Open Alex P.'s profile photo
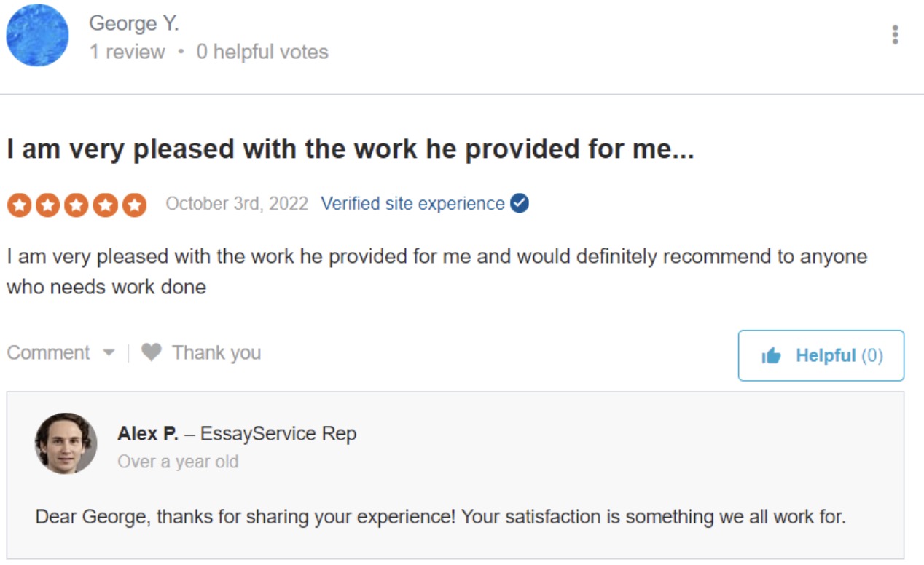924x565 pixels. (x=66, y=443)
